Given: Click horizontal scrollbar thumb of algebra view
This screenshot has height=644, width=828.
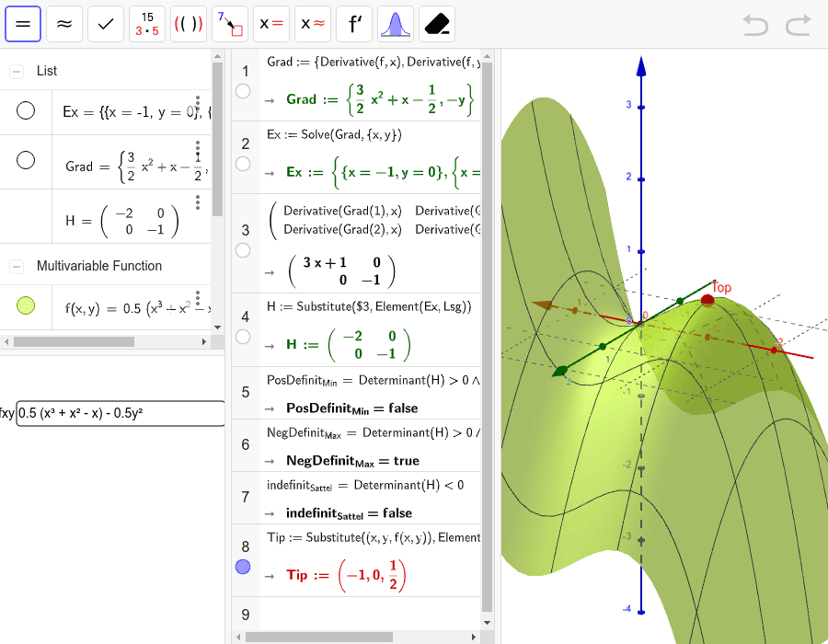Looking at the screenshot, I should 74,342.
